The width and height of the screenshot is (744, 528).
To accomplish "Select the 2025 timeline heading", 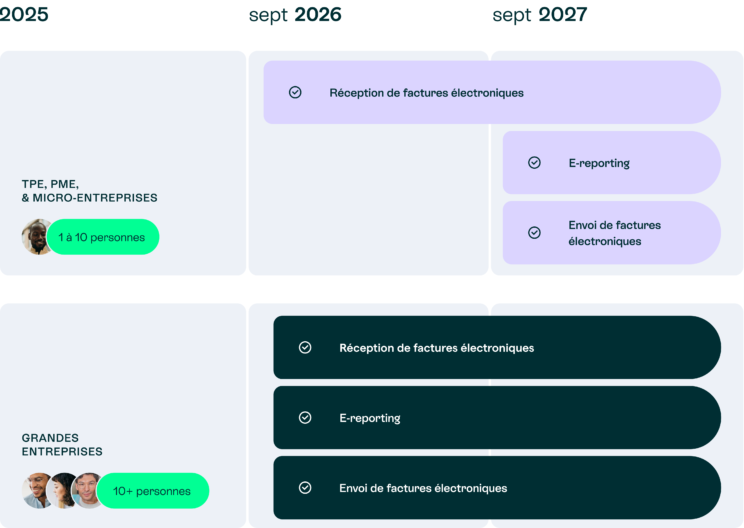I will tap(24, 14).
